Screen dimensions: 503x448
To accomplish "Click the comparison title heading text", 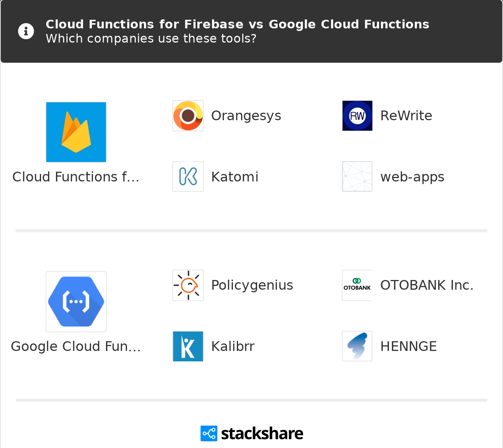I will click(237, 24).
